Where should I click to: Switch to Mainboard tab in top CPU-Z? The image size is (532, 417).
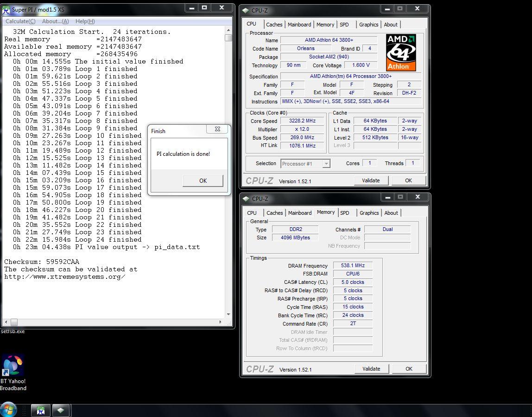(299, 25)
